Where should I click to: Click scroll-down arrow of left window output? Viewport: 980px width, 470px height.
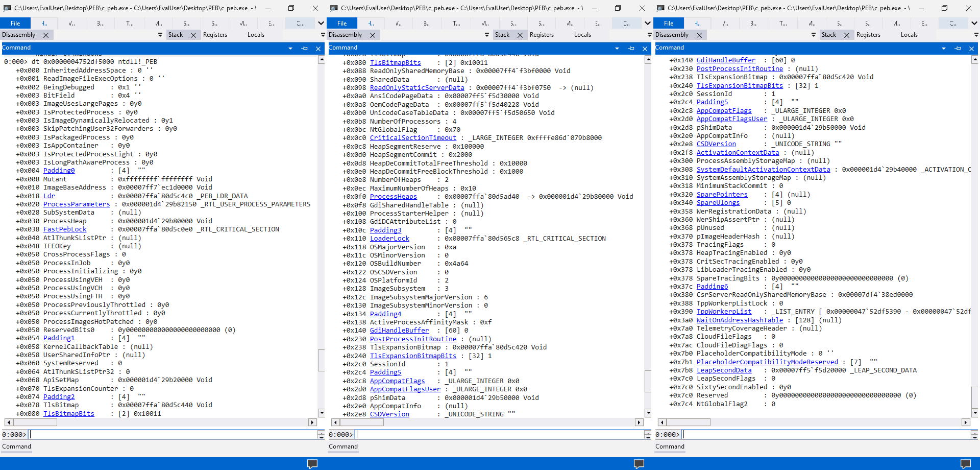[322, 413]
